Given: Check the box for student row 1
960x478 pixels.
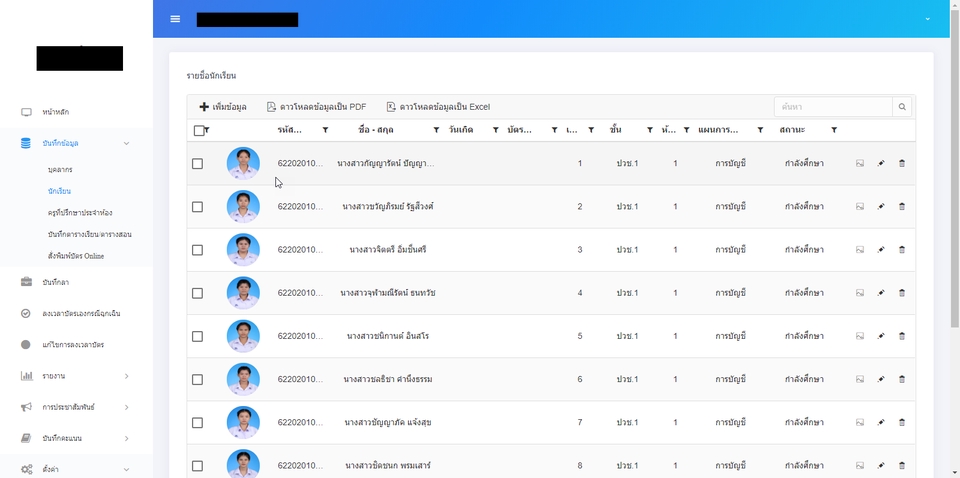Looking at the screenshot, I should coord(197,163).
